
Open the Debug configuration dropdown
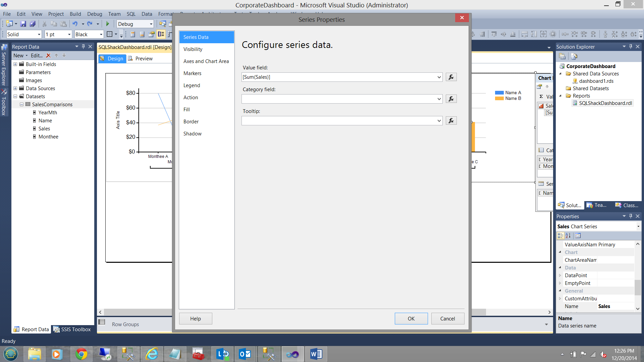pos(151,24)
